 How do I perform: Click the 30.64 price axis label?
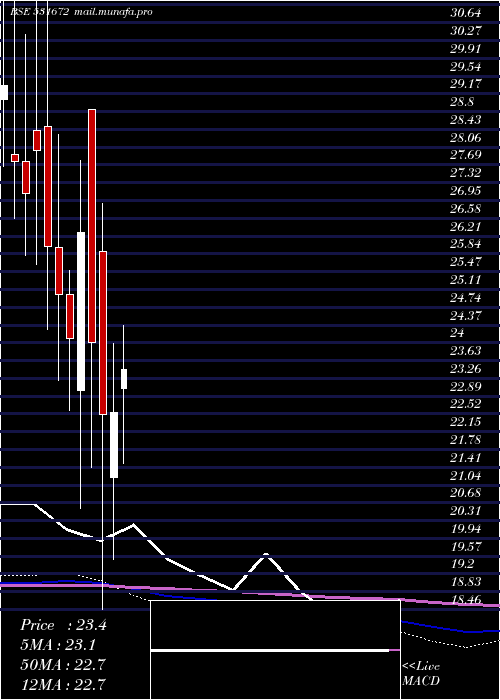point(466,13)
